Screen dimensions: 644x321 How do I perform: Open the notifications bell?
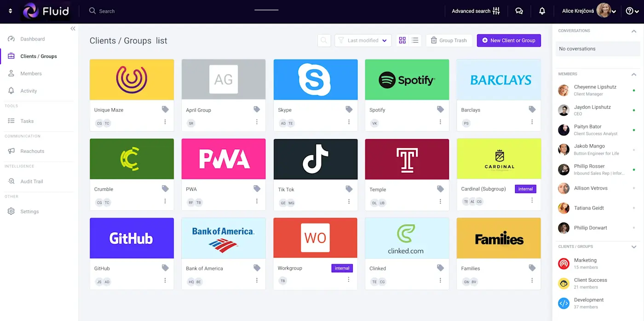click(x=542, y=11)
